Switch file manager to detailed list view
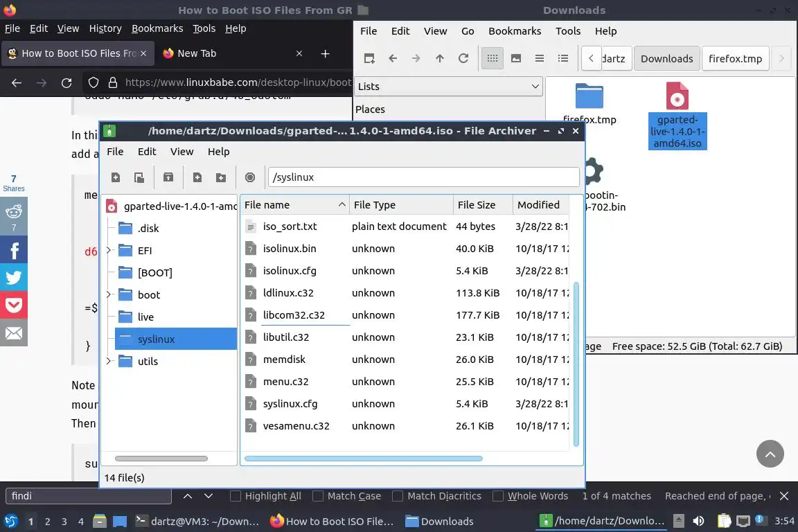The height and width of the screenshot is (532, 798). click(563, 58)
